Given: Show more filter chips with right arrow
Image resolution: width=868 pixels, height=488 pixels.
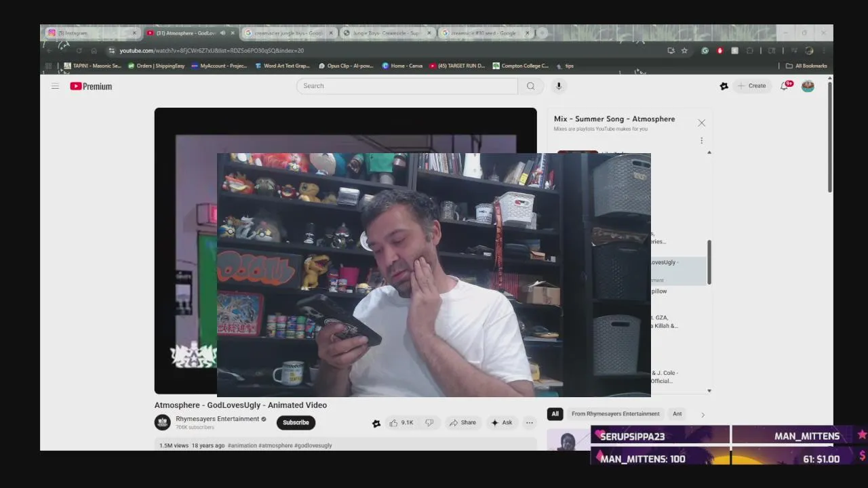Looking at the screenshot, I should [x=703, y=414].
